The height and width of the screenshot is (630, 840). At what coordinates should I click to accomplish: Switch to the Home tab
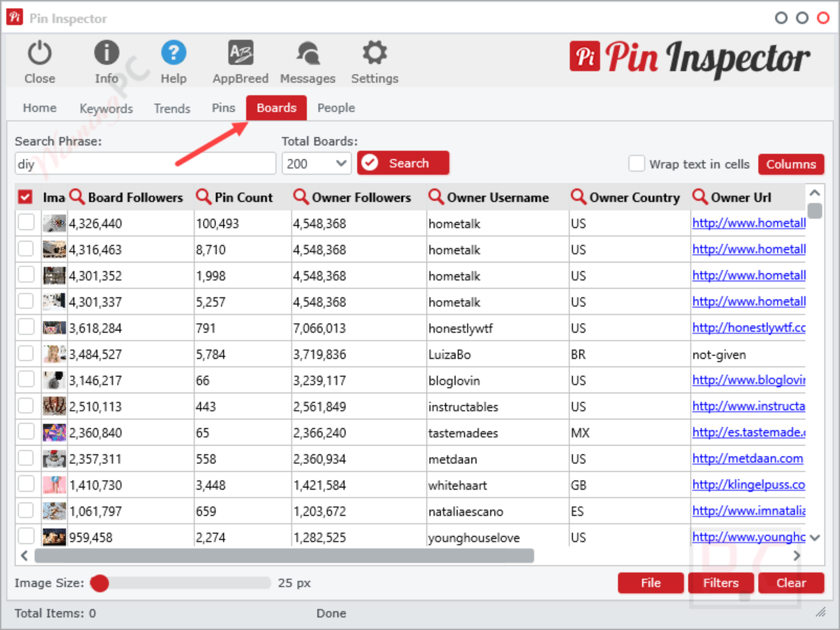(x=40, y=108)
